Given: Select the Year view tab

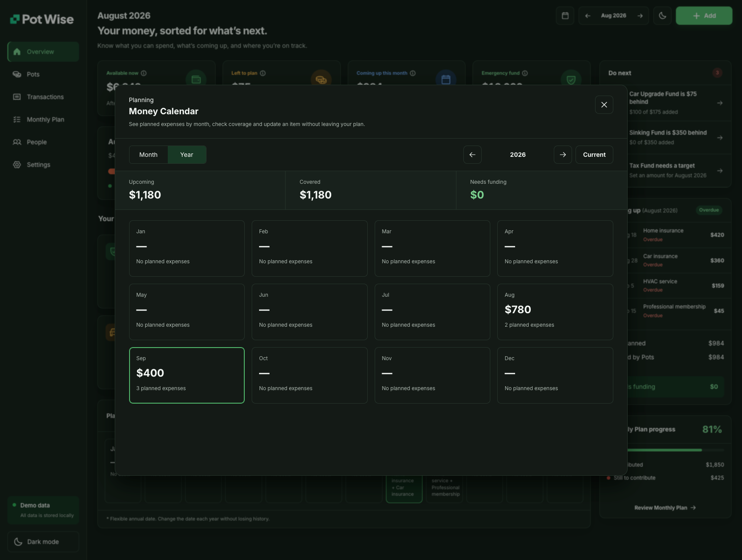Looking at the screenshot, I should pos(187,155).
